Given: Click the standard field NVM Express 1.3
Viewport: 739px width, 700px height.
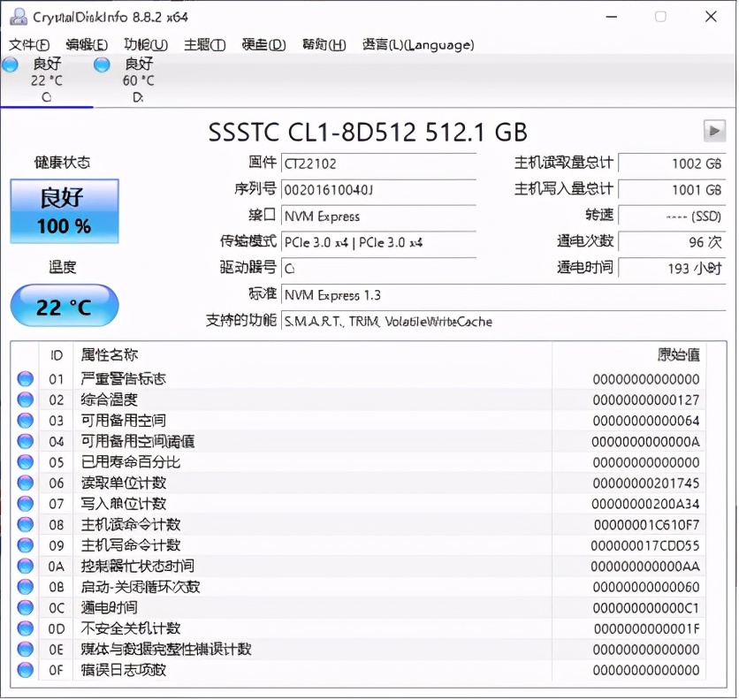Looking at the screenshot, I should click(x=503, y=295).
